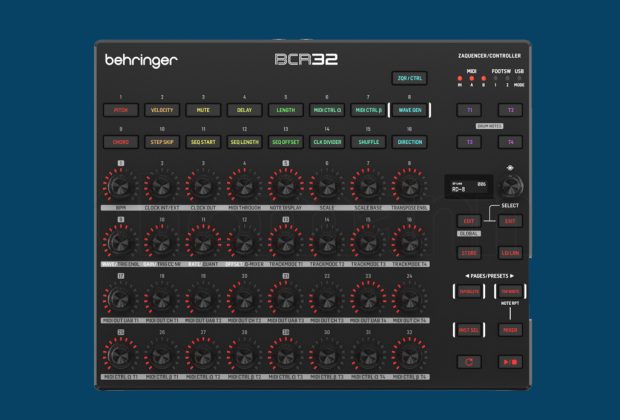The image size is (620, 420).
Task: Toggle the ZQR/CTRL mode button
Action: point(410,78)
